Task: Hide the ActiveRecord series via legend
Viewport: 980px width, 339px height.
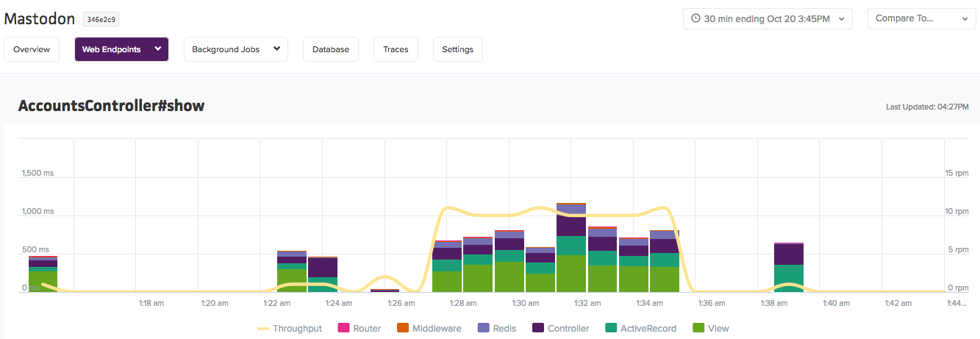Action: click(640, 329)
